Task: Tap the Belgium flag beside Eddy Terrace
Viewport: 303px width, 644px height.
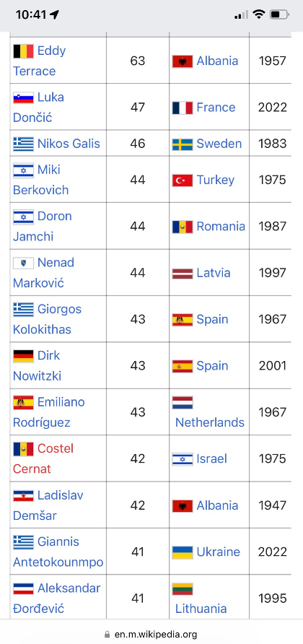Action: (23, 51)
